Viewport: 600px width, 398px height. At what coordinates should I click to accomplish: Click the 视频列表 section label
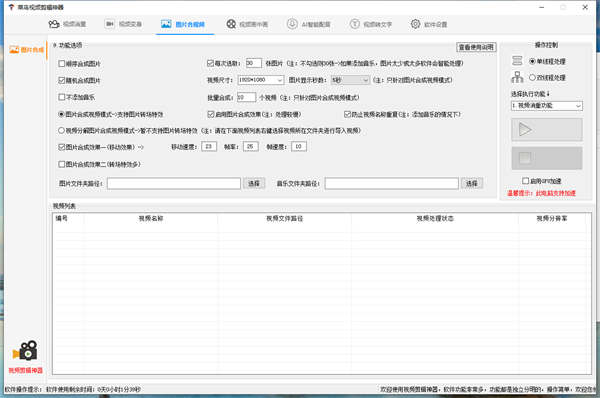point(64,206)
